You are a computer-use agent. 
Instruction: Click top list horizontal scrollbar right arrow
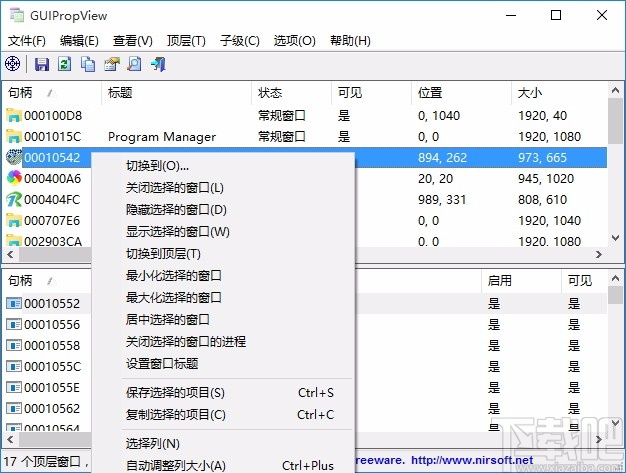598,254
